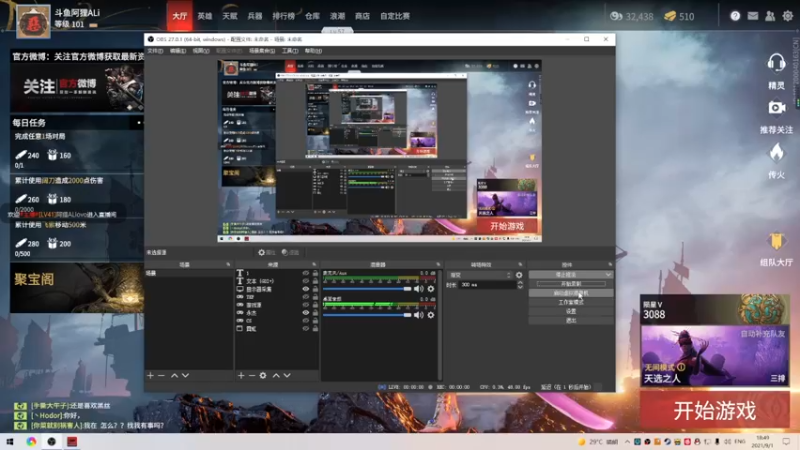Open Windows Start menu
The image size is (800, 450).
pyautogui.click(x=10, y=441)
